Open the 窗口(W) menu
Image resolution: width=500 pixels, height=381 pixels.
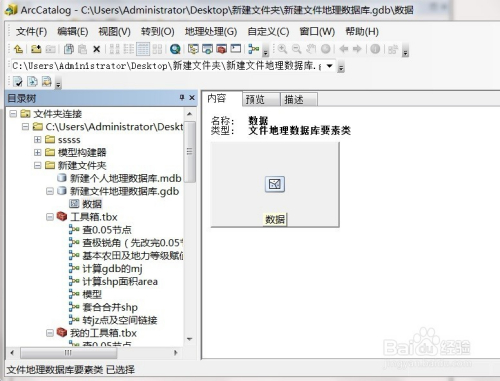(317, 32)
